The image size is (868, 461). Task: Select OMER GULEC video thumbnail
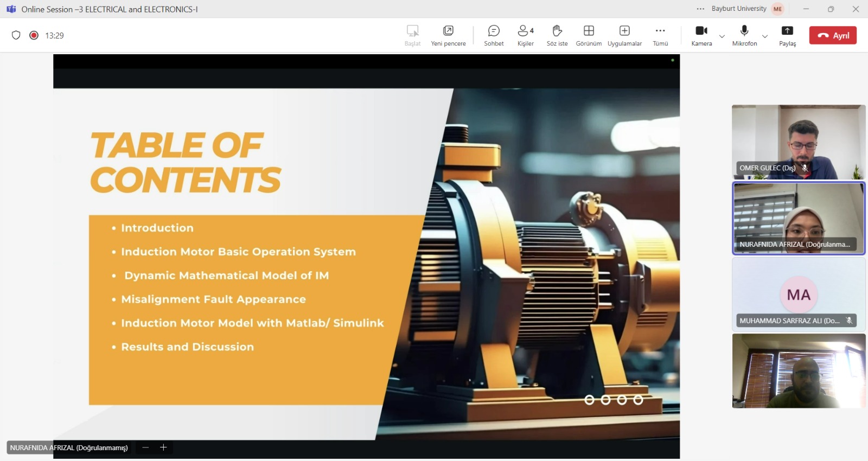coord(799,142)
